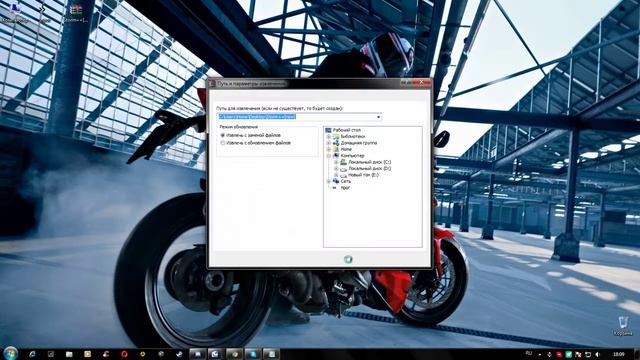Select 'Локальный диск (C:)' in the tree
The image size is (640, 360).
tap(369, 162)
